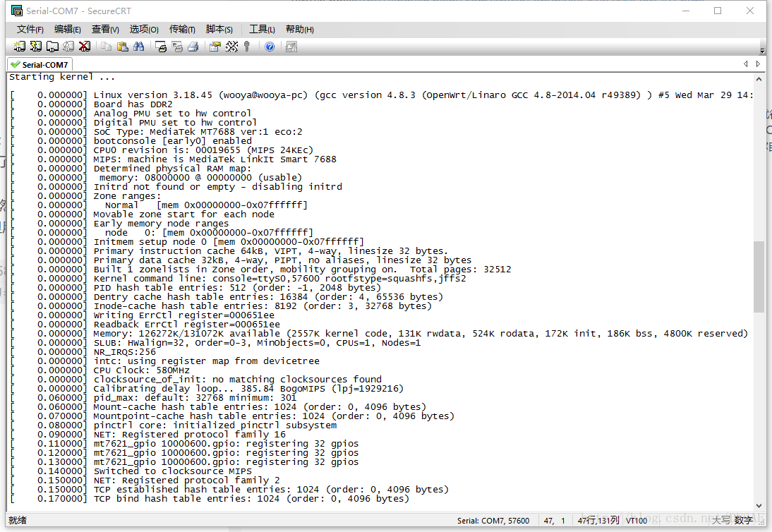Click the Public Key Assistant key icon
Image resolution: width=772 pixels, height=532 pixels.
pos(247,47)
